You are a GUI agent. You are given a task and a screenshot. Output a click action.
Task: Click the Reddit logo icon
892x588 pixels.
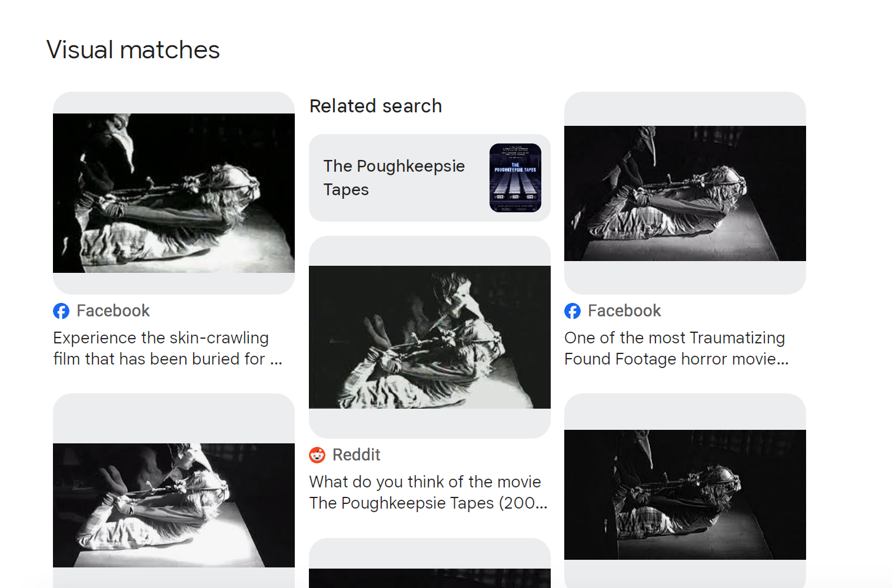[x=317, y=455]
